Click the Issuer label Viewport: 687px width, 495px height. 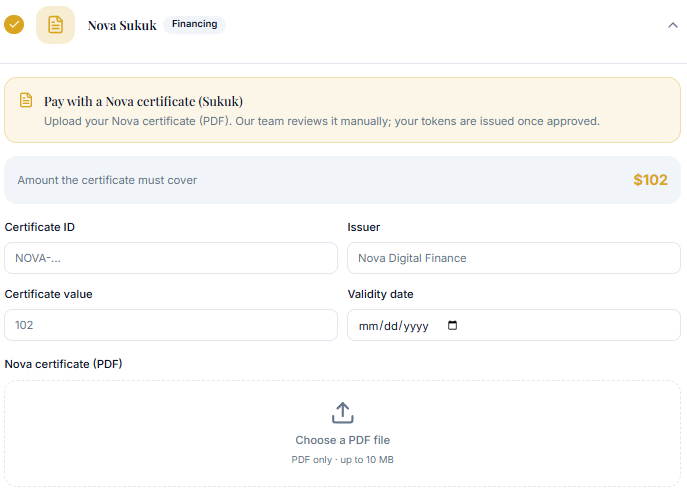pyautogui.click(x=364, y=227)
